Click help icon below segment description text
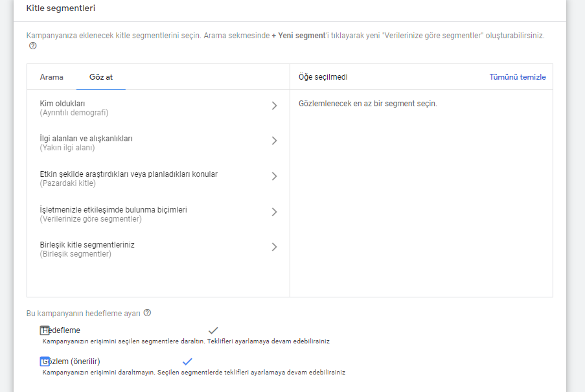 click(33, 46)
